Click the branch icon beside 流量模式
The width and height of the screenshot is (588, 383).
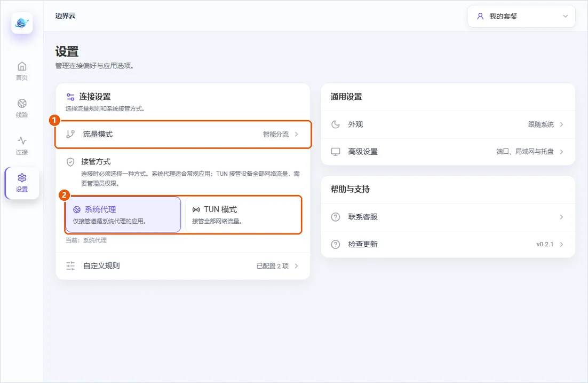pyautogui.click(x=70, y=134)
